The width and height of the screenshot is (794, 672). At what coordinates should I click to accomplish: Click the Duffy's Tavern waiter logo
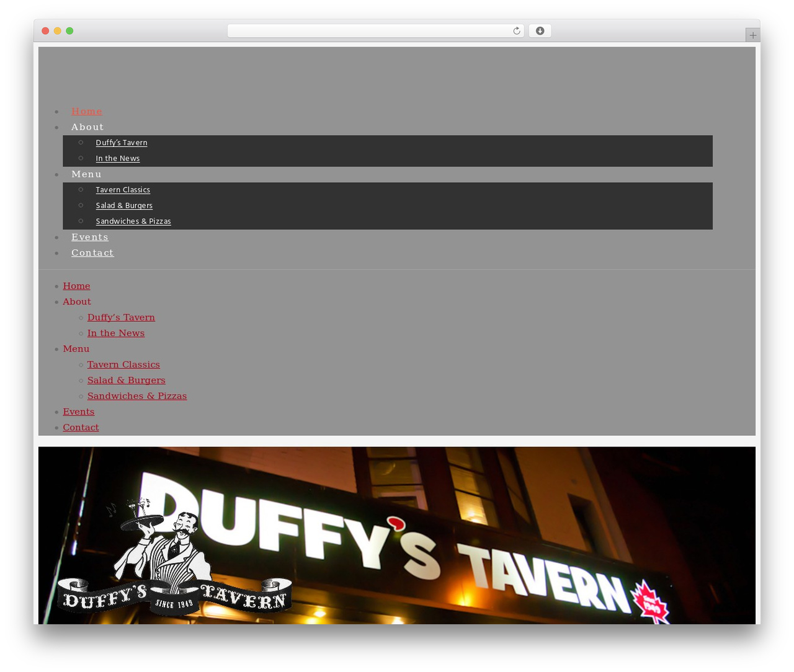click(174, 556)
